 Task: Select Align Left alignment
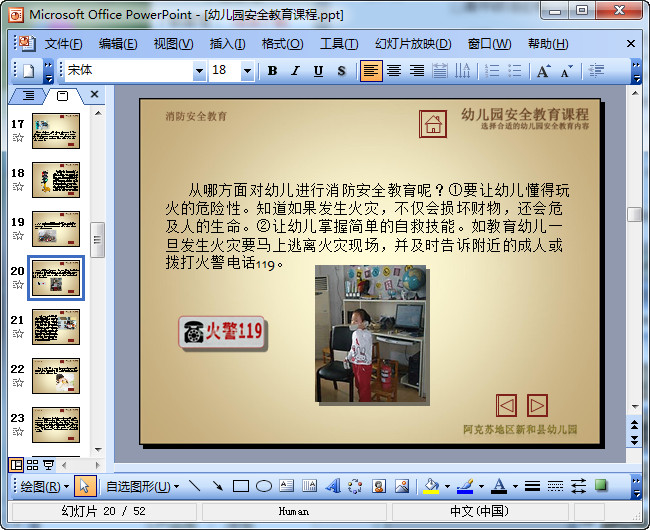[371, 71]
